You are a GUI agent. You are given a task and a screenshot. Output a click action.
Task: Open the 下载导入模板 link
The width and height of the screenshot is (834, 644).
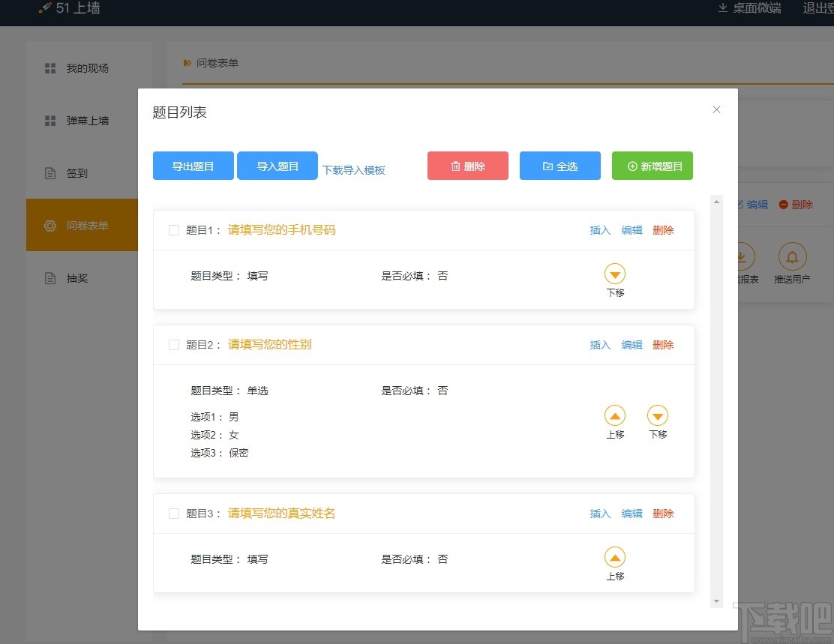pyautogui.click(x=354, y=170)
